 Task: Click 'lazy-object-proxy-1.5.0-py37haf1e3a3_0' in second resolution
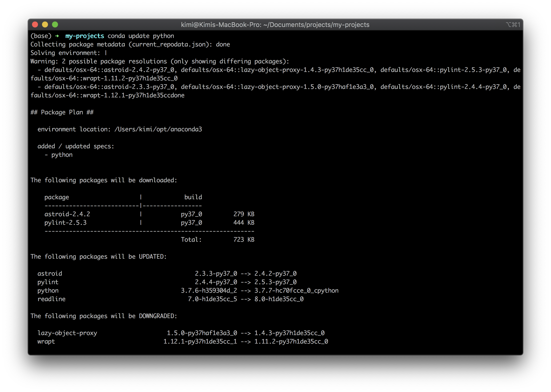coord(307,87)
